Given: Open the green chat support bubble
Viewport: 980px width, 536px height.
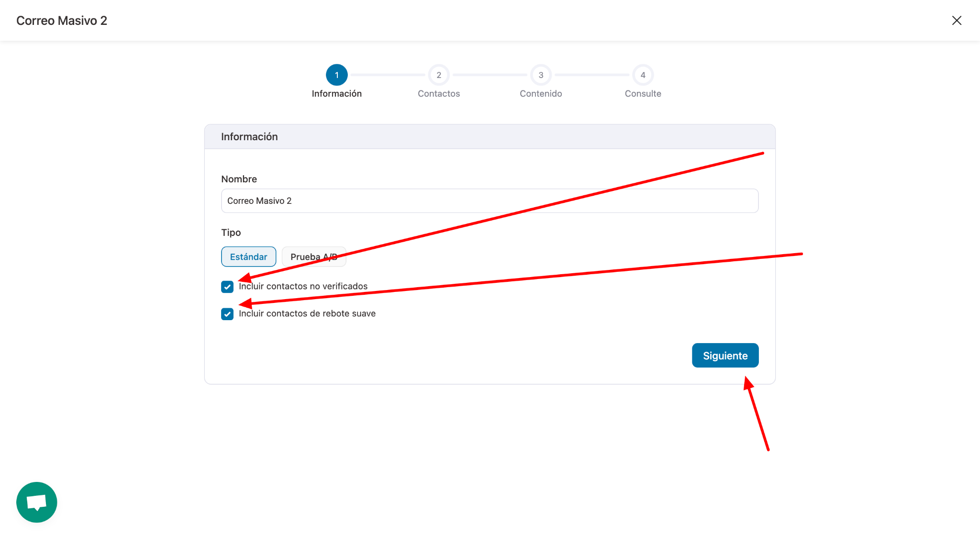Looking at the screenshot, I should coord(36,502).
